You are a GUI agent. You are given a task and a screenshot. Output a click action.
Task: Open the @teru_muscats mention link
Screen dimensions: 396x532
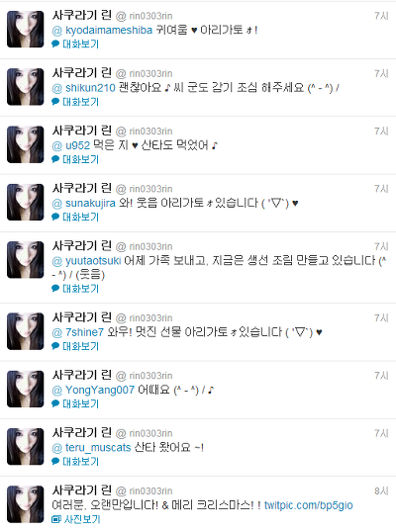(91, 448)
